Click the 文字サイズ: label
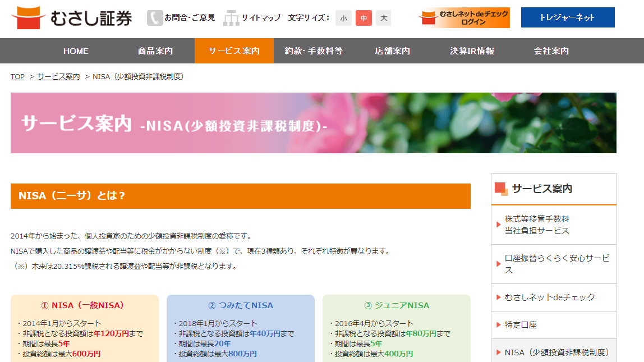644x362 pixels. click(x=309, y=17)
